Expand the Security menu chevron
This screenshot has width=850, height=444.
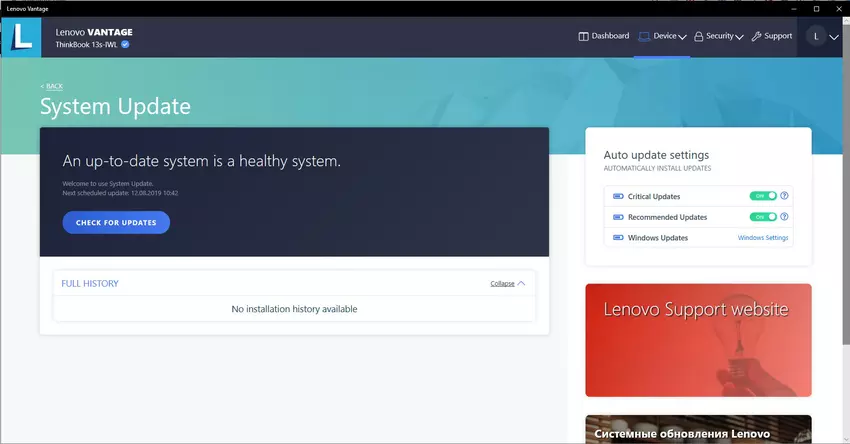click(740, 37)
